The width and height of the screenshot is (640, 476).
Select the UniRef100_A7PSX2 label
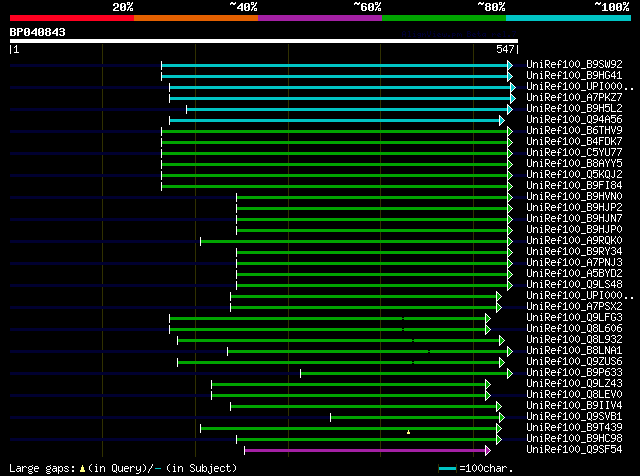(x=574, y=307)
